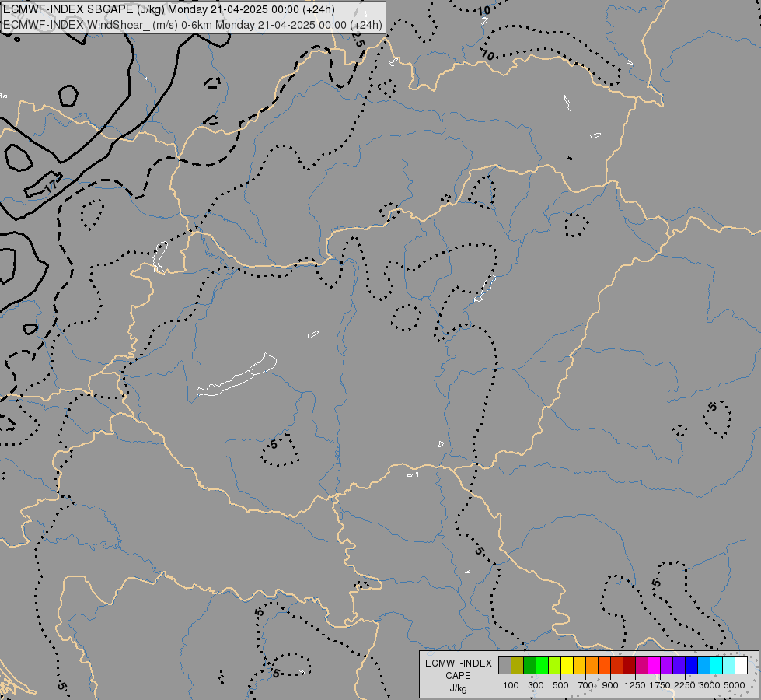The width and height of the screenshot is (761, 700).
Task: Click the J/kg unit label in legend
Action: coord(458,688)
